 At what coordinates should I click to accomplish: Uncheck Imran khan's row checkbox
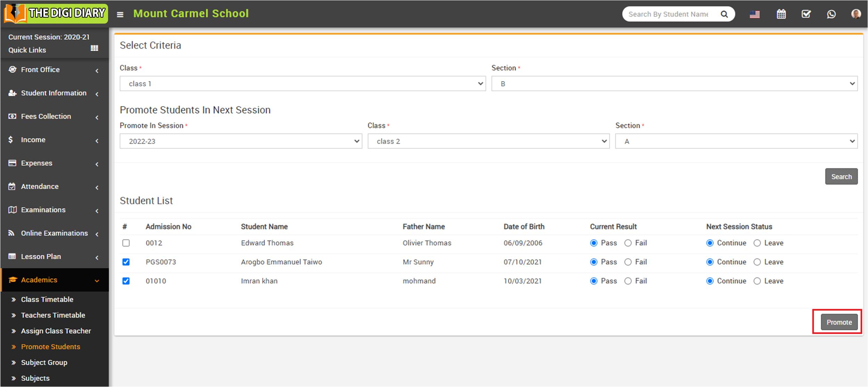126,281
